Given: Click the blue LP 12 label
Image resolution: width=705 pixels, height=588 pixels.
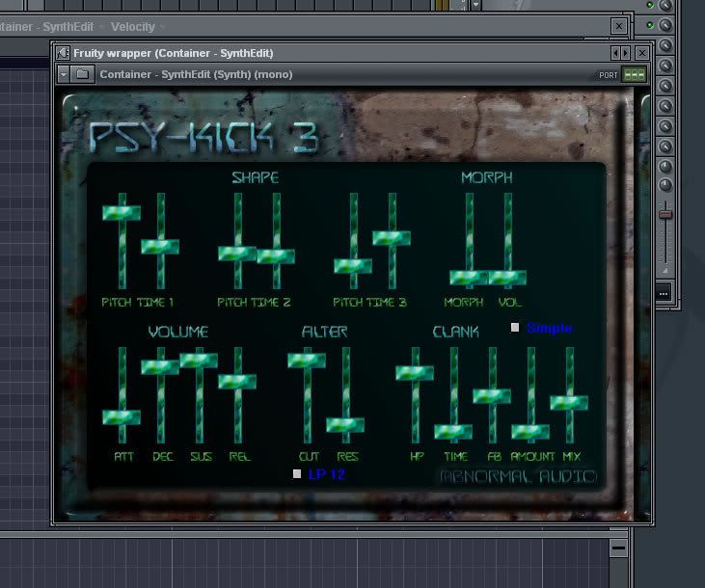Looking at the screenshot, I should [x=326, y=474].
